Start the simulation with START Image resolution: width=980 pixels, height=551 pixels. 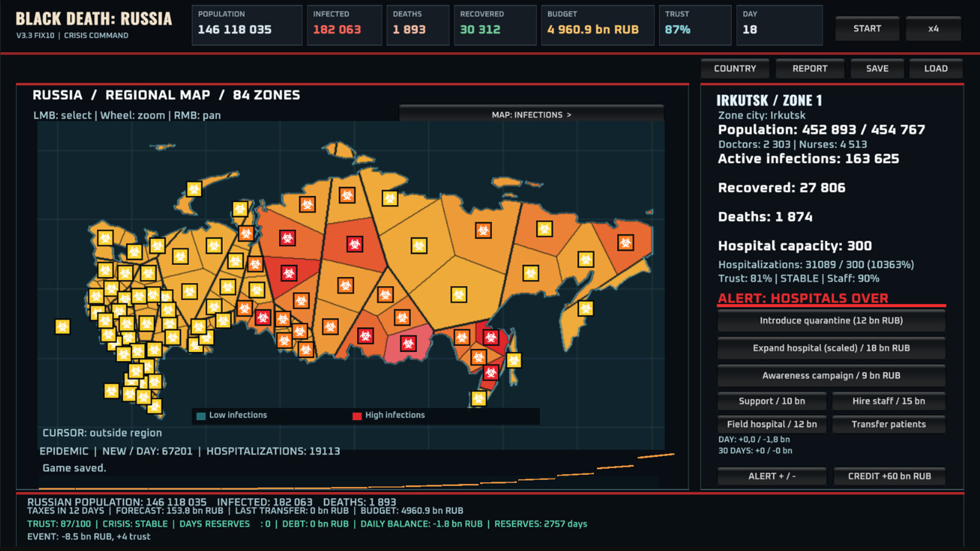tap(867, 29)
